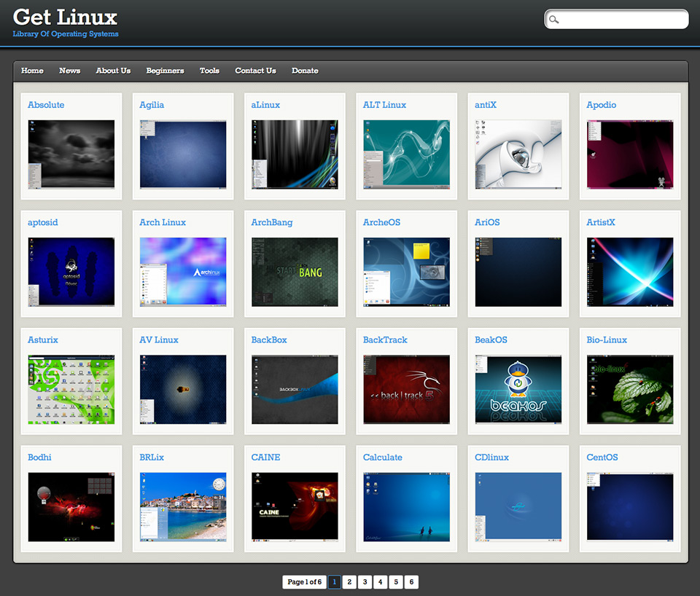
Task: Click the CentOS dark blue thumbnail
Action: pyautogui.click(x=630, y=507)
